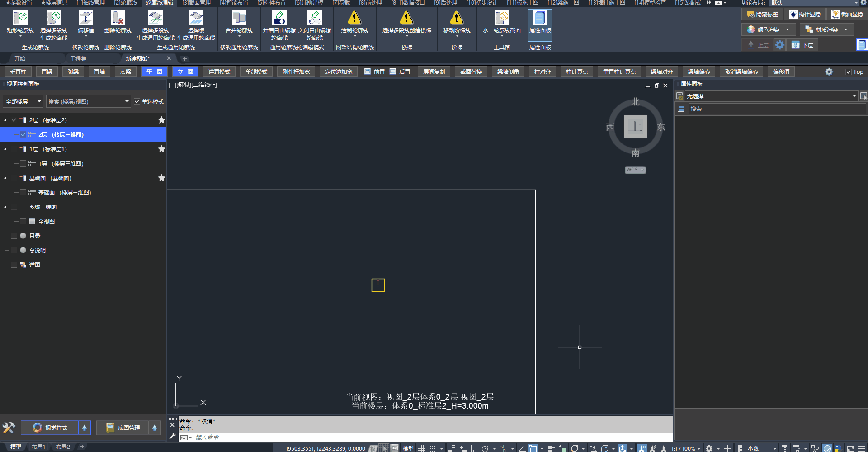The height and width of the screenshot is (452, 868).
Task: Expand the 无选择 selection dropdown
Action: coord(854,96)
